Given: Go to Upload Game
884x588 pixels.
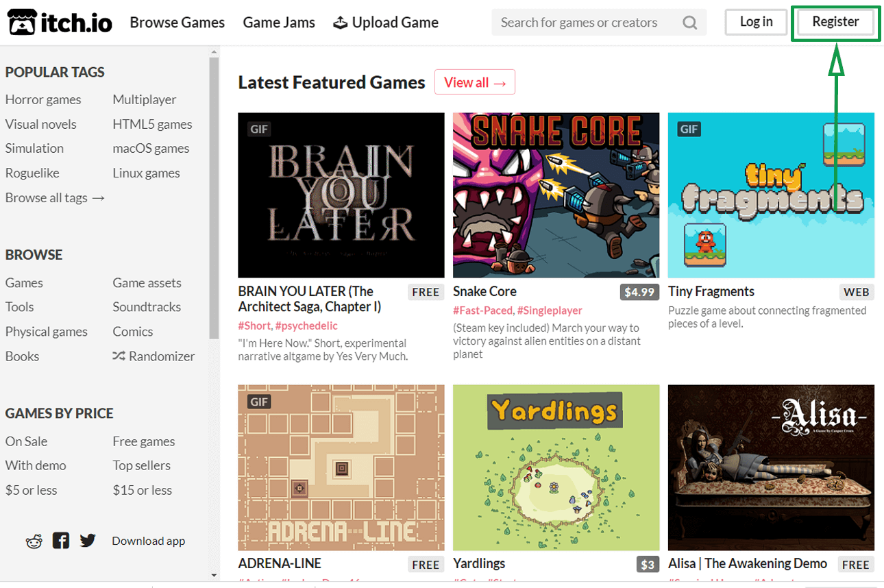Looking at the screenshot, I should (386, 23).
